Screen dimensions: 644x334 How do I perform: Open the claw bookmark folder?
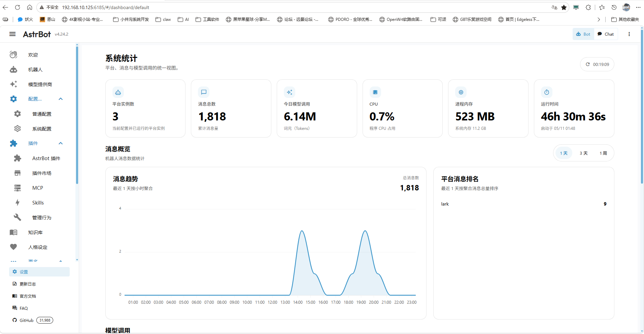tap(163, 20)
